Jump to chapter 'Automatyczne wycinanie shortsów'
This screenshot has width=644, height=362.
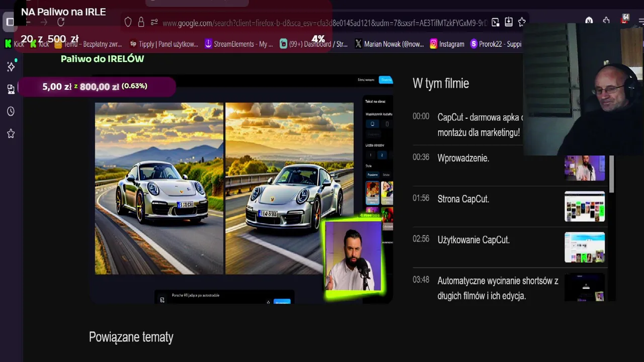(498, 289)
